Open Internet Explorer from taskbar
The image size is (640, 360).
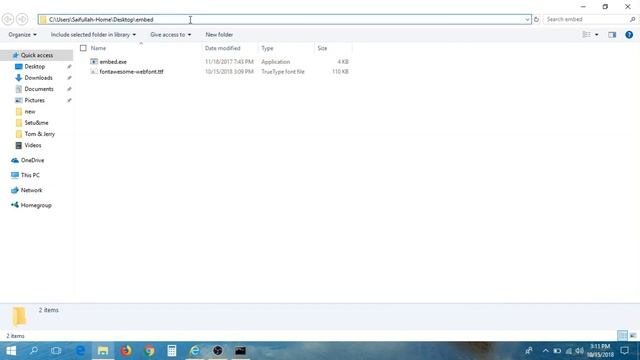(195, 351)
